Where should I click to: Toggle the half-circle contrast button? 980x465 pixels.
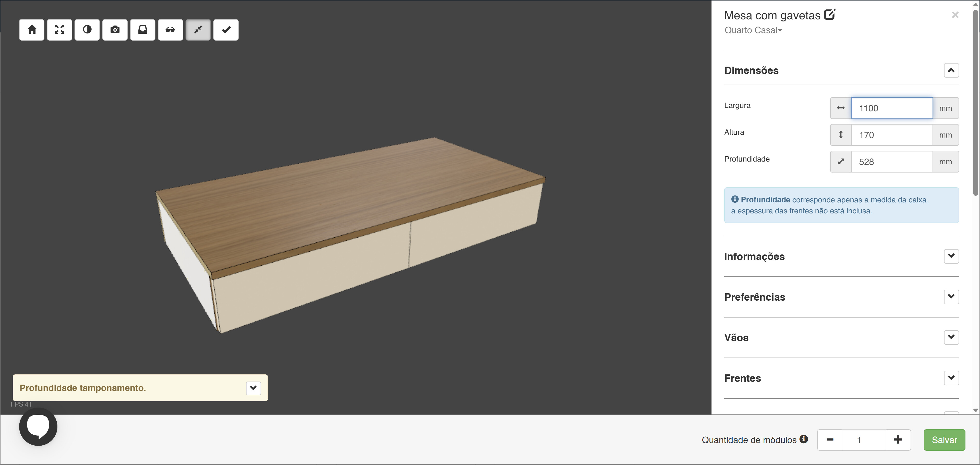click(x=87, y=30)
